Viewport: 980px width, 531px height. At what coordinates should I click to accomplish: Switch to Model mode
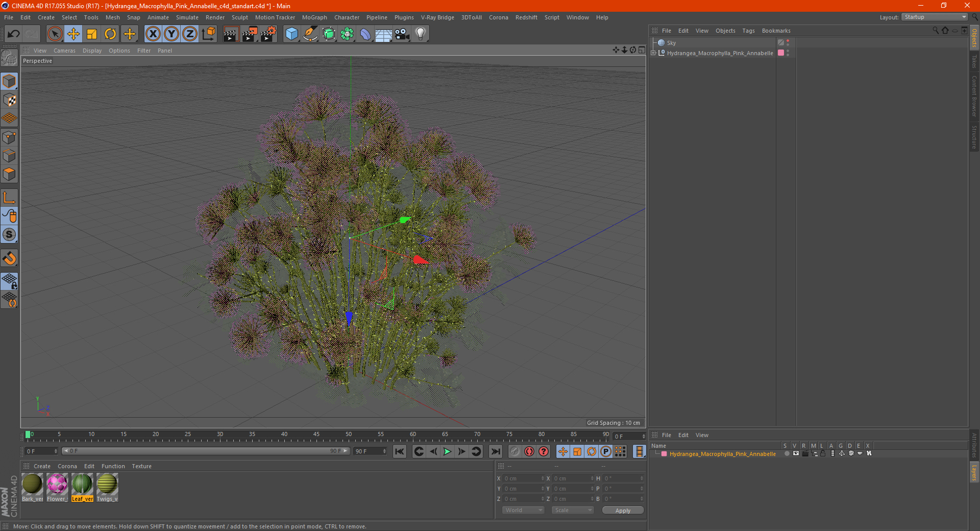[9, 82]
